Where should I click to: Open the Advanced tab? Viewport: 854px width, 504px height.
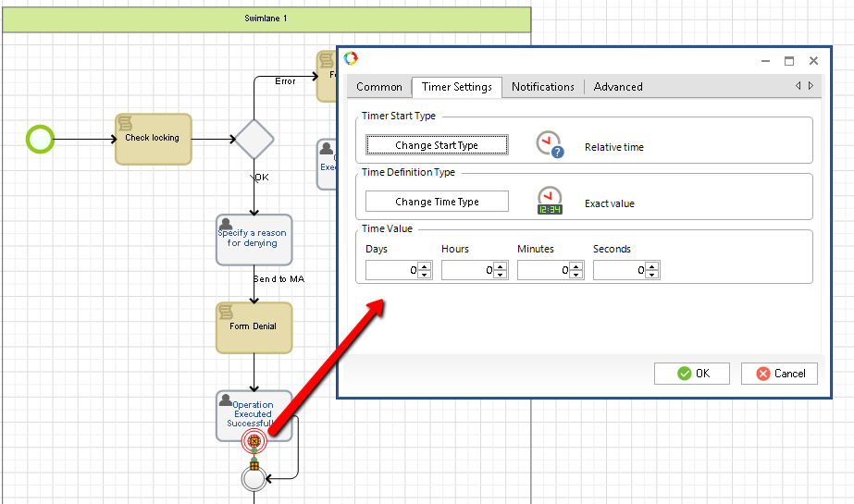coord(618,87)
